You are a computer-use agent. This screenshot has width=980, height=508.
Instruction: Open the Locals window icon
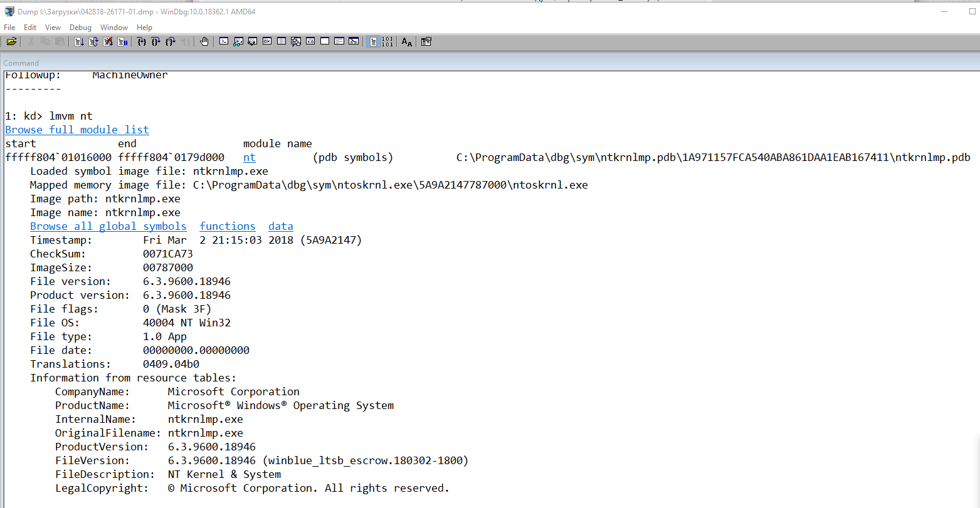coord(252,42)
